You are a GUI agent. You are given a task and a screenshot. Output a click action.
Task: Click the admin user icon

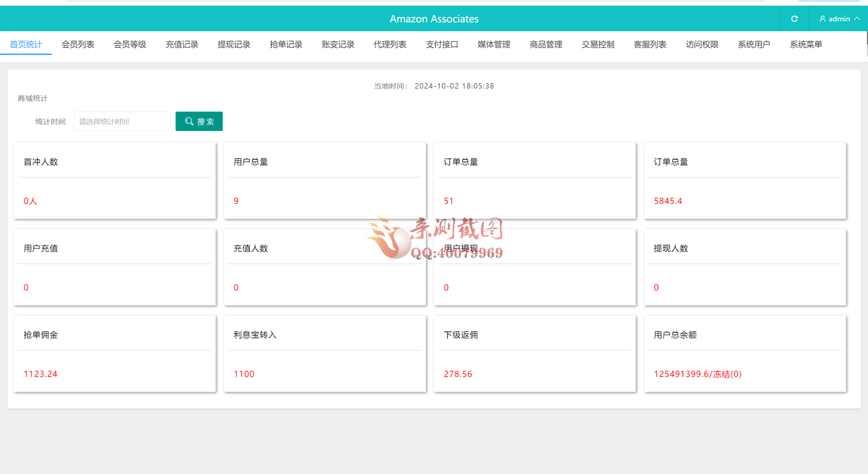pyautogui.click(x=822, y=19)
